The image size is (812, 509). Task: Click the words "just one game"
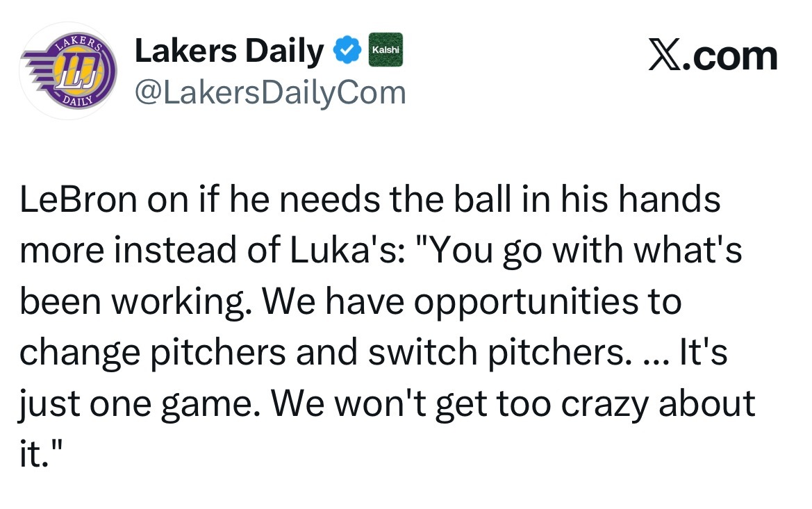click(140, 404)
